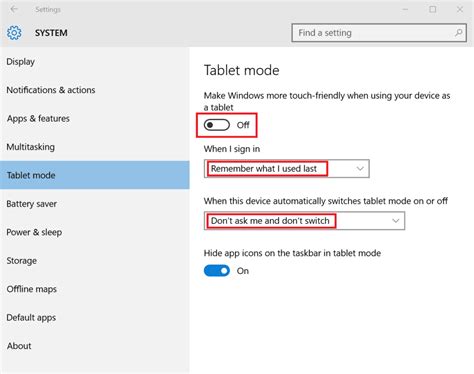This screenshot has width=474, height=374.
Task: Select Tablet mode in sidebar
Action: click(x=95, y=175)
